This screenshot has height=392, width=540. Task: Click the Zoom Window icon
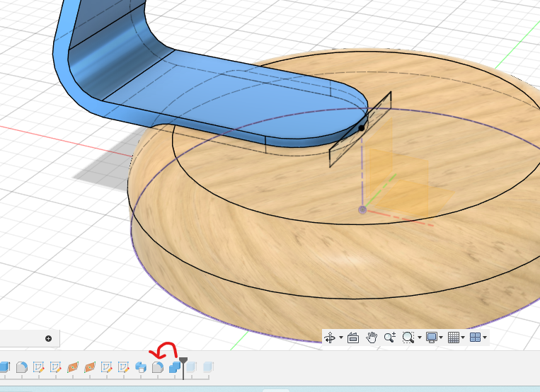coord(408,338)
